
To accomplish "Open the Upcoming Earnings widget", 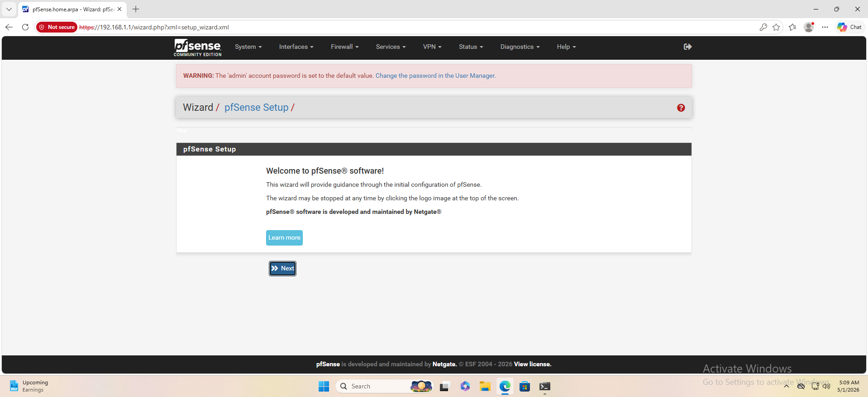I will point(29,386).
